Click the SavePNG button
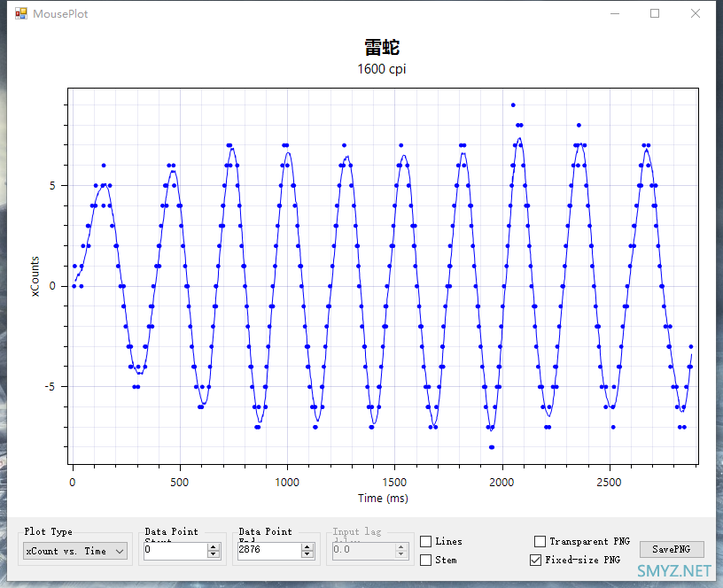Viewport: 723px width, 588px height. [x=672, y=549]
